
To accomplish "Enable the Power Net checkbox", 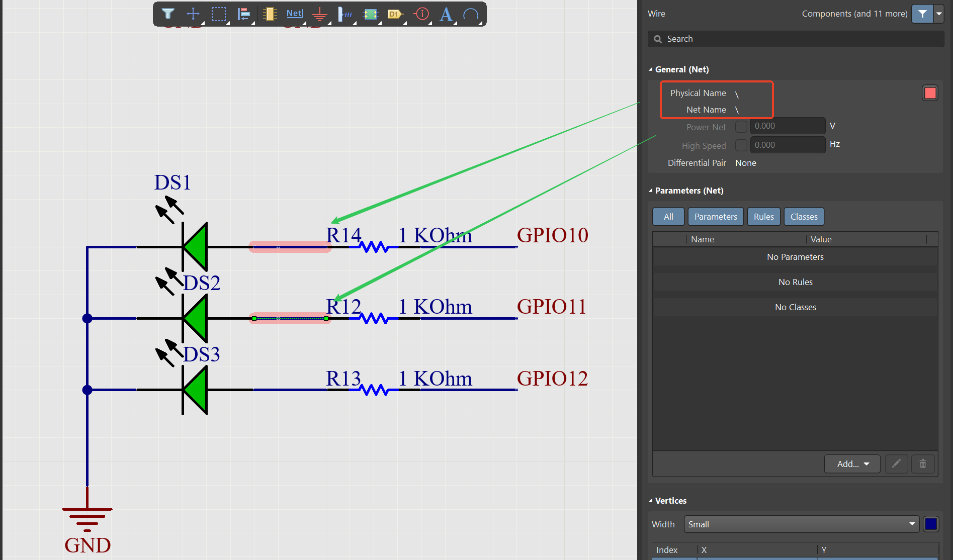I will pos(741,127).
